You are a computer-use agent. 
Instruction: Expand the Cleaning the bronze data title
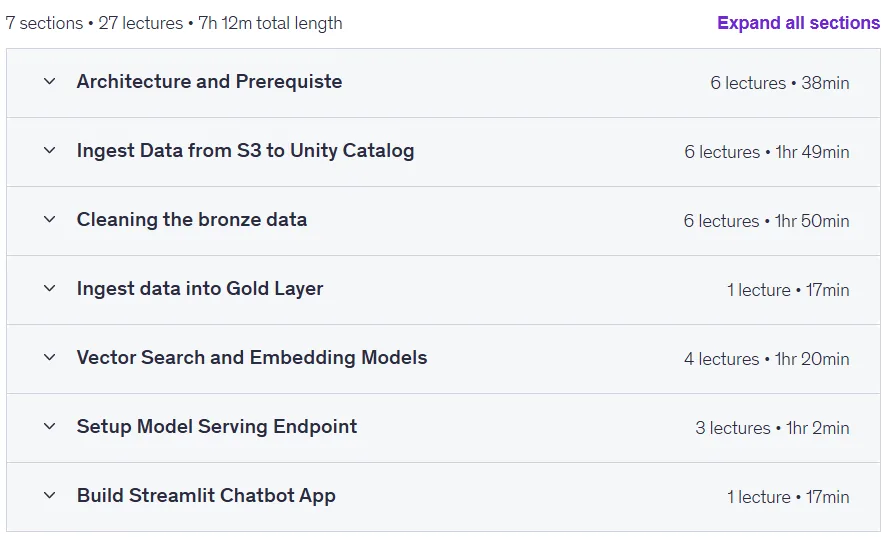[192, 220]
